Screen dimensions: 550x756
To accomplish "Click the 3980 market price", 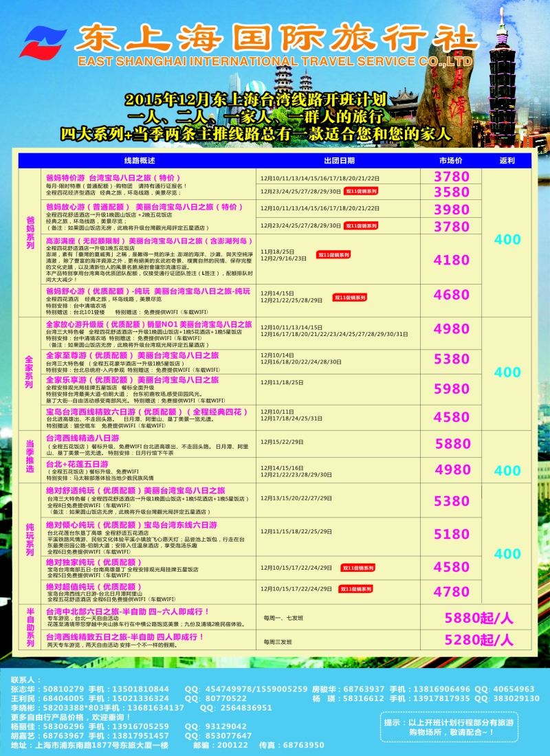I will [452, 209].
